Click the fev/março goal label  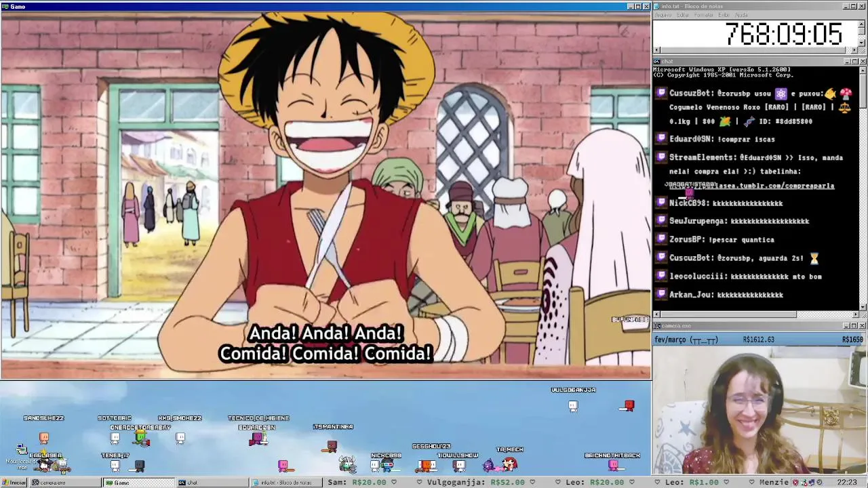[x=686, y=340]
